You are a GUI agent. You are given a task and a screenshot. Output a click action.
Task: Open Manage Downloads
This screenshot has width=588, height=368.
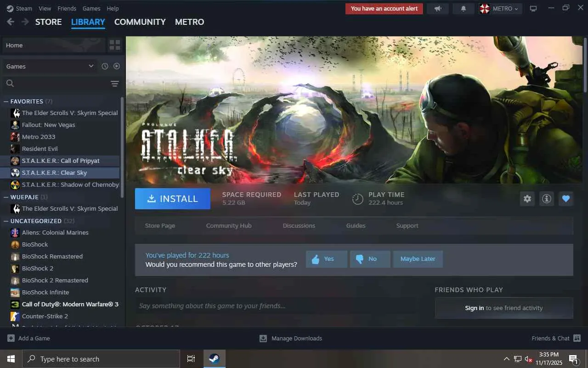click(291, 338)
